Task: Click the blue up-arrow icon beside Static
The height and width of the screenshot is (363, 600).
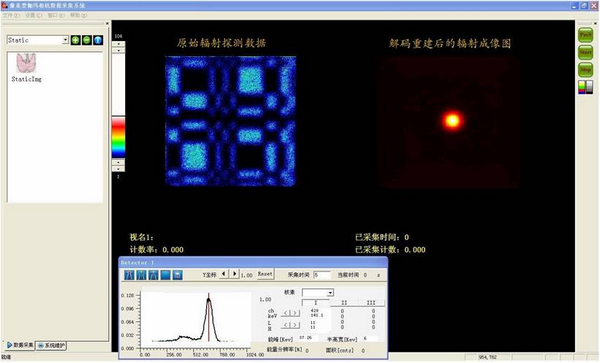Action: tap(98, 40)
